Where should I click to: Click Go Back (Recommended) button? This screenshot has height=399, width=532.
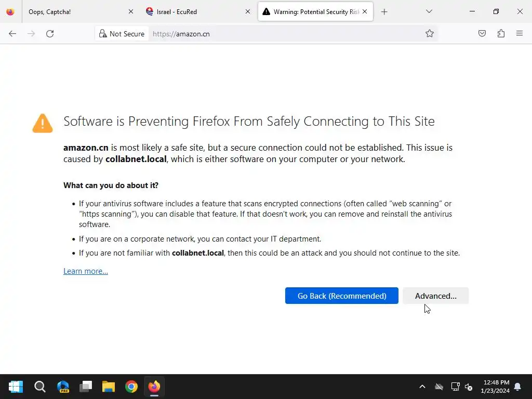click(x=341, y=296)
